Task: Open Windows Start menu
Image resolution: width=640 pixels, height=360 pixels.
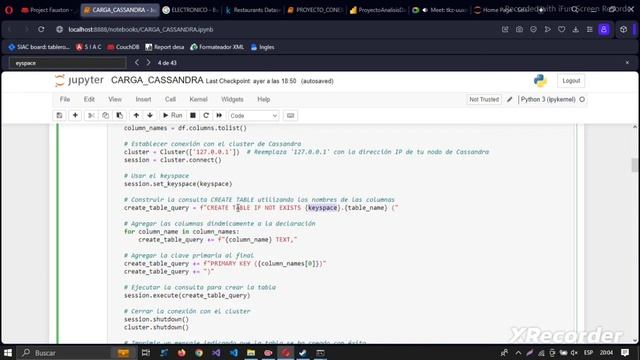Action: pos(8,353)
